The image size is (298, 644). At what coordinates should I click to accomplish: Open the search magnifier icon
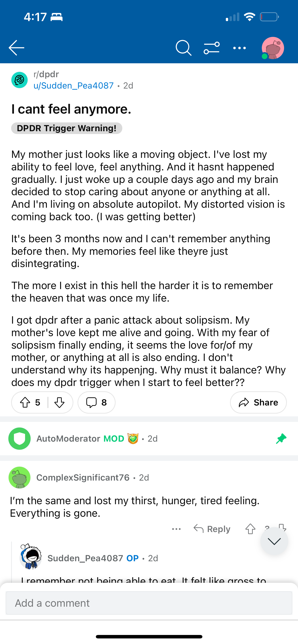click(x=183, y=48)
